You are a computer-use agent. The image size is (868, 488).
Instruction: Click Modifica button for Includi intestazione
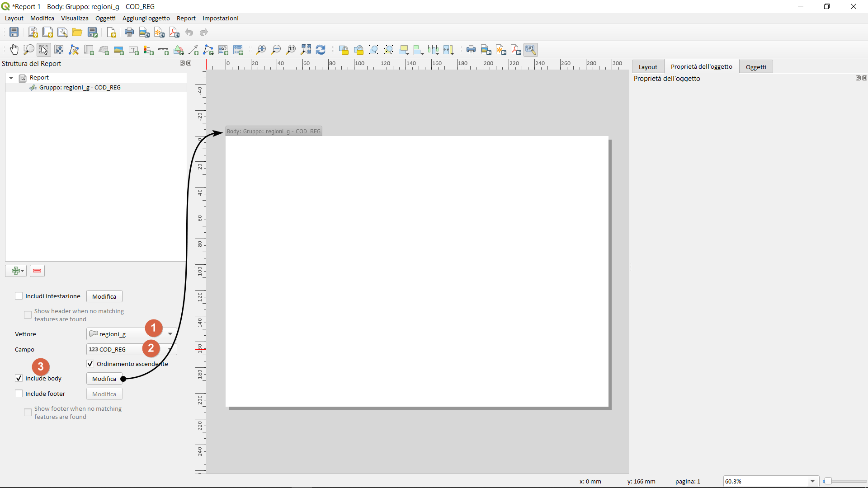[x=104, y=296]
